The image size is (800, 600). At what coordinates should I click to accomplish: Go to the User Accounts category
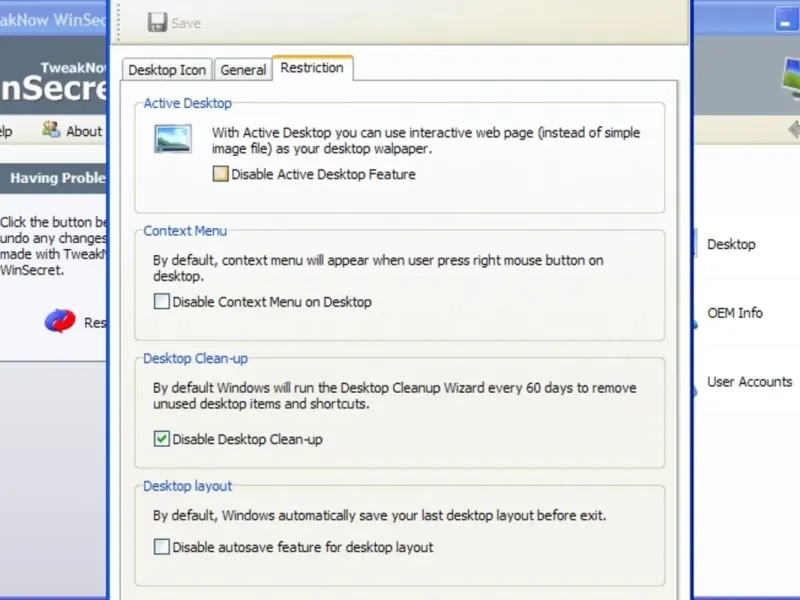click(749, 382)
